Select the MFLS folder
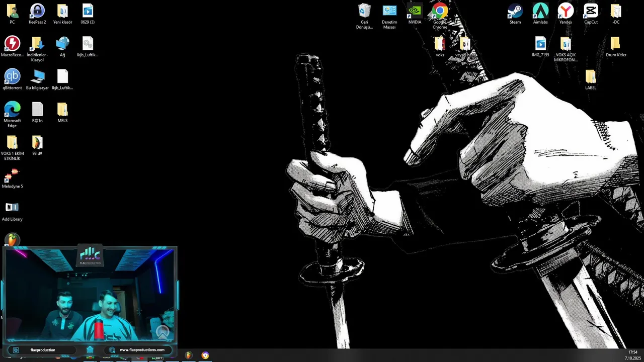This screenshot has height=362, width=644. pyautogui.click(x=62, y=112)
